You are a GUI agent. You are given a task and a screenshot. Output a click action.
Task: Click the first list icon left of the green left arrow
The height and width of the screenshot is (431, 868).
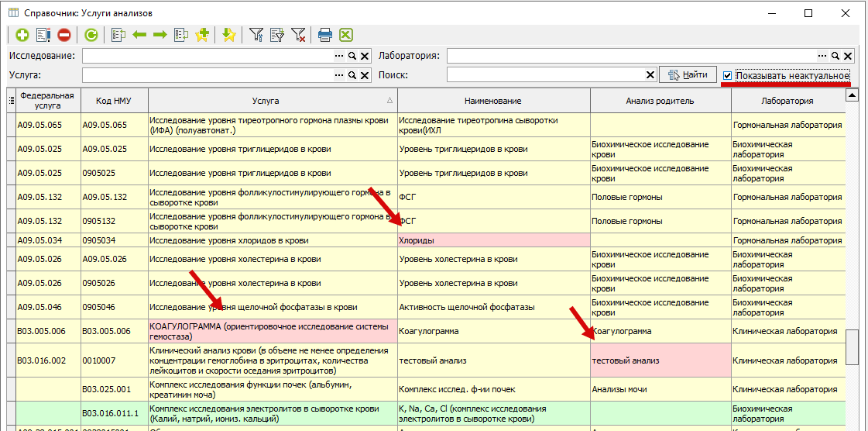pyautogui.click(x=119, y=36)
